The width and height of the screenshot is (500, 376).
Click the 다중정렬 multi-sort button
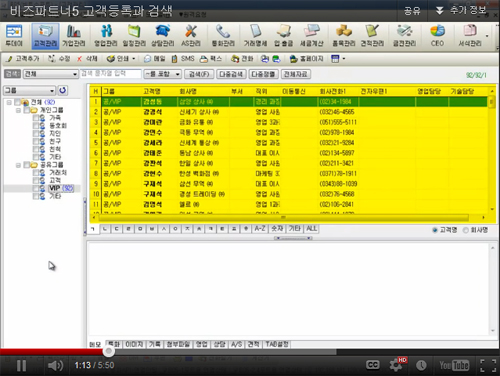click(263, 74)
